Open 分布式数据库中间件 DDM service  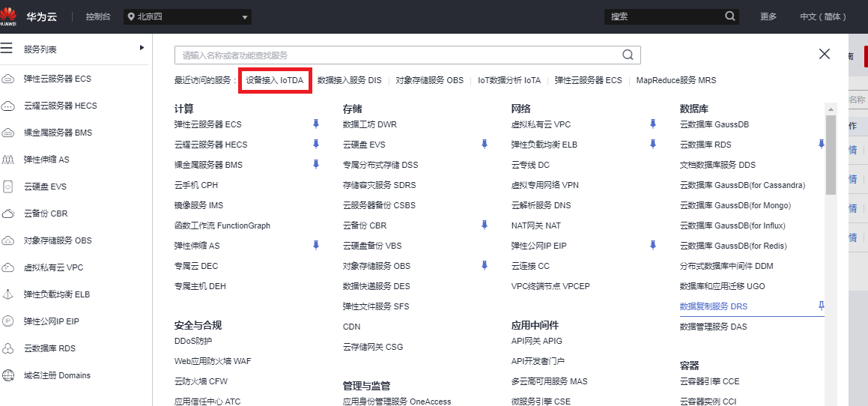point(726,266)
